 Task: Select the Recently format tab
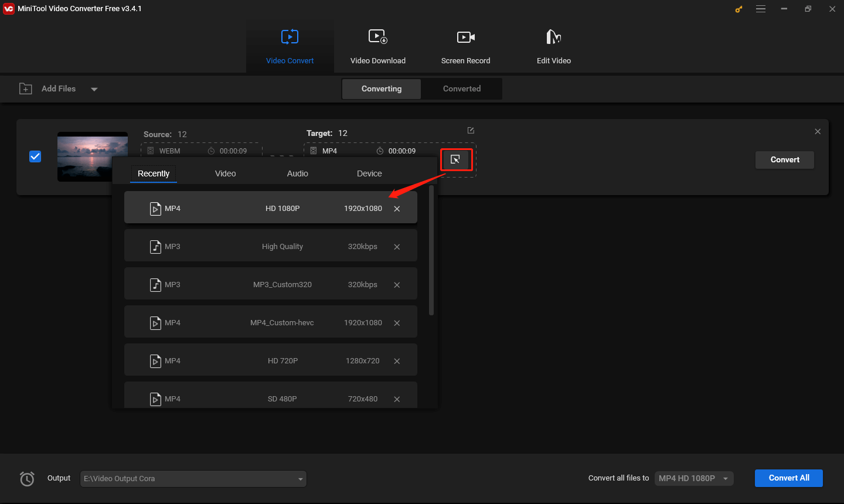(154, 173)
